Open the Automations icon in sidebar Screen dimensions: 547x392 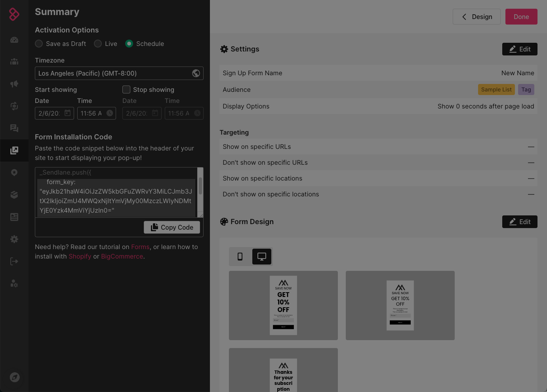coord(14,106)
